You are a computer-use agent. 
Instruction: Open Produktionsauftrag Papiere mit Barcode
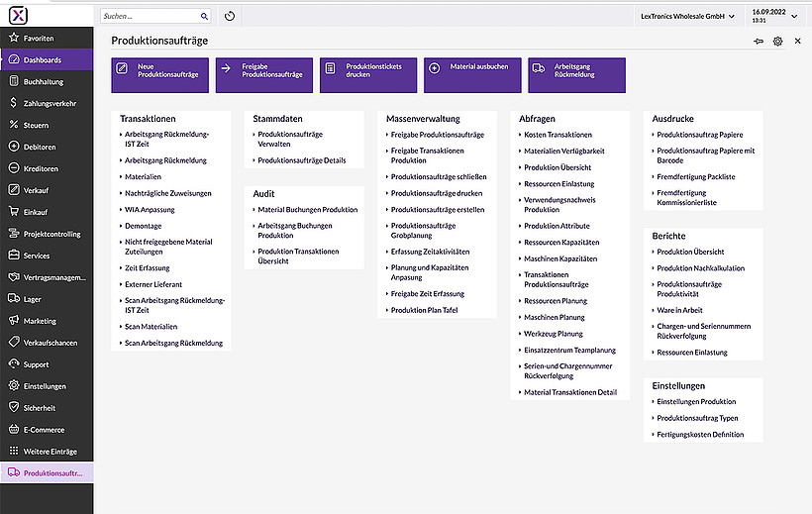click(705, 155)
